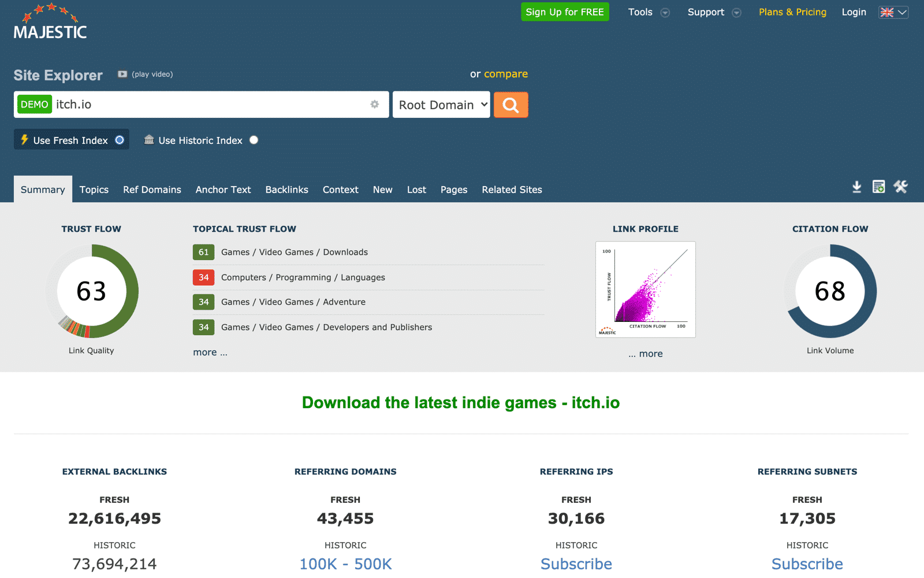Open search settings gear in the search box
Screen dimensions: 924x578
pos(375,104)
